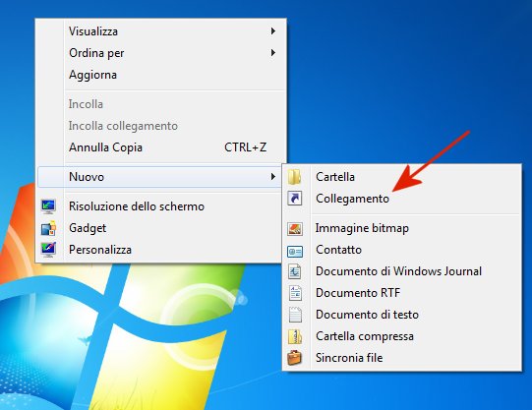Expand the Visualizza submenu arrow
Viewport: 532px width, 410px height.
(x=272, y=31)
